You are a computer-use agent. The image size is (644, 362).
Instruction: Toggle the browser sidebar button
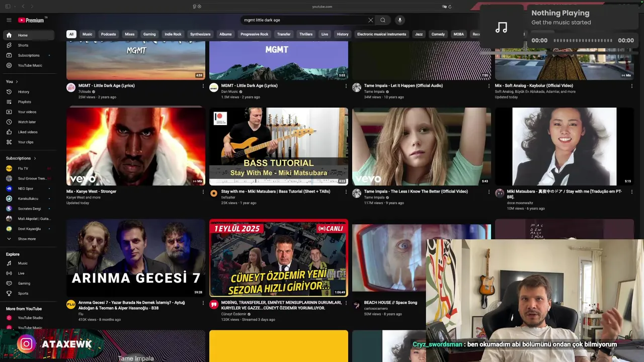click(8, 7)
